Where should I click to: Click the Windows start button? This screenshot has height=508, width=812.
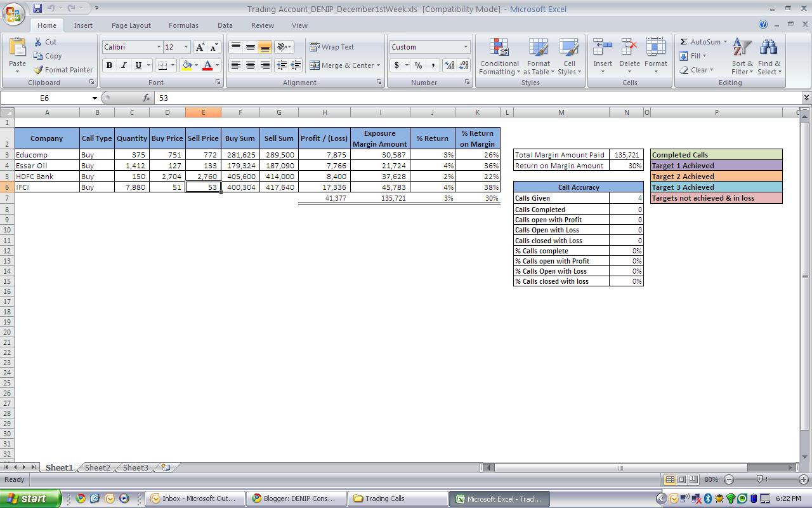(30, 498)
